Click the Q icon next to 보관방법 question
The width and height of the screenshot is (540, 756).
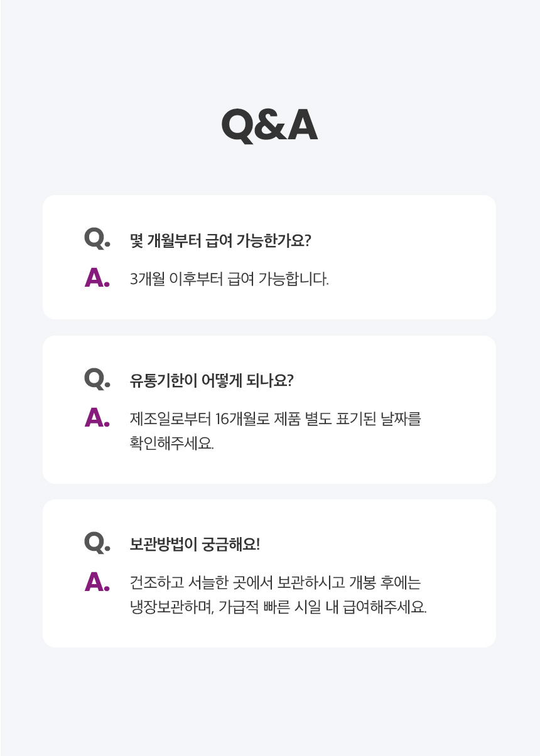[x=96, y=543]
